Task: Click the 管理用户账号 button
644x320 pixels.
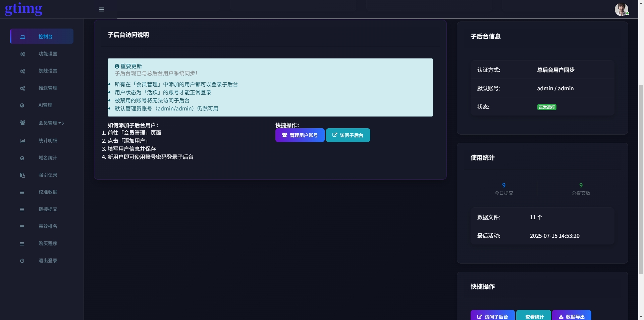Action: pos(300,135)
